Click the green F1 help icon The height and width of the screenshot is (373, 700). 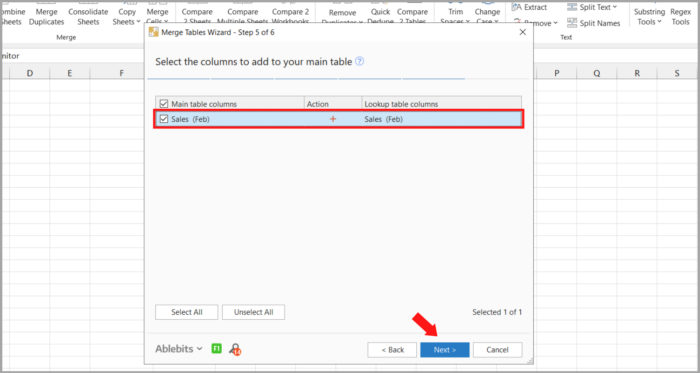[216, 348]
